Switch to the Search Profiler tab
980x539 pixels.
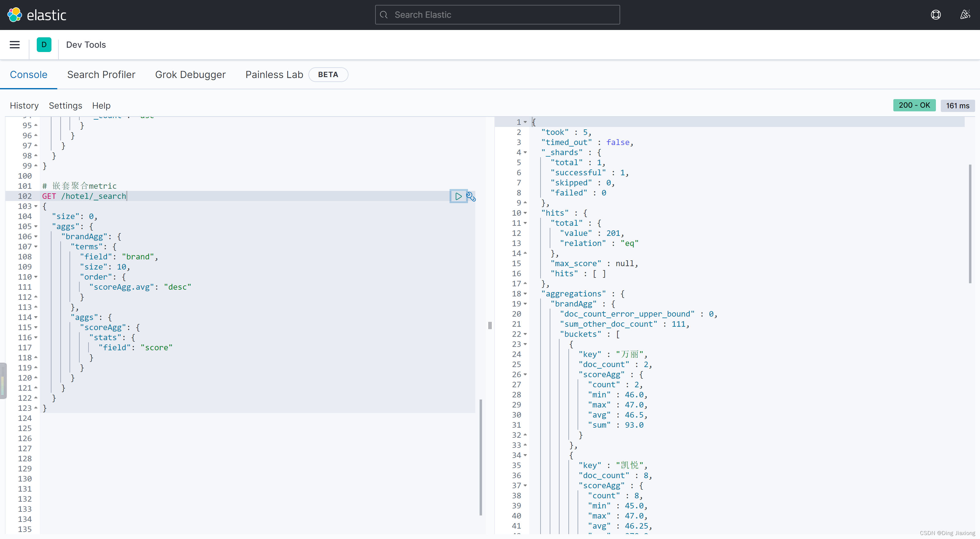(x=101, y=75)
